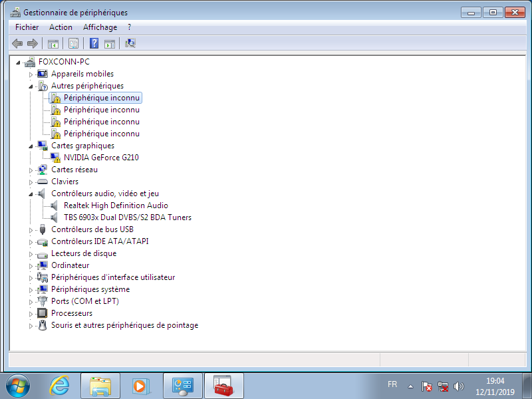Collapse the Autres périphériques category
This screenshot has width=532, height=399.
(31, 86)
